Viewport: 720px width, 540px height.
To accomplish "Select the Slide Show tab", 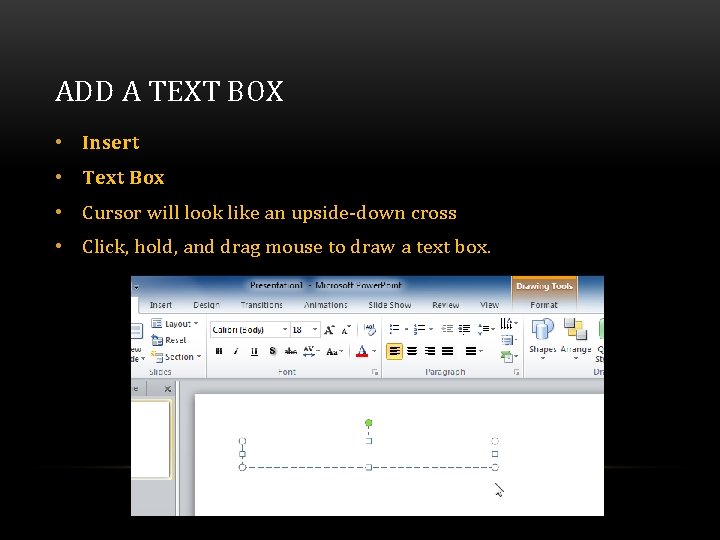I will [x=389, y=305].
